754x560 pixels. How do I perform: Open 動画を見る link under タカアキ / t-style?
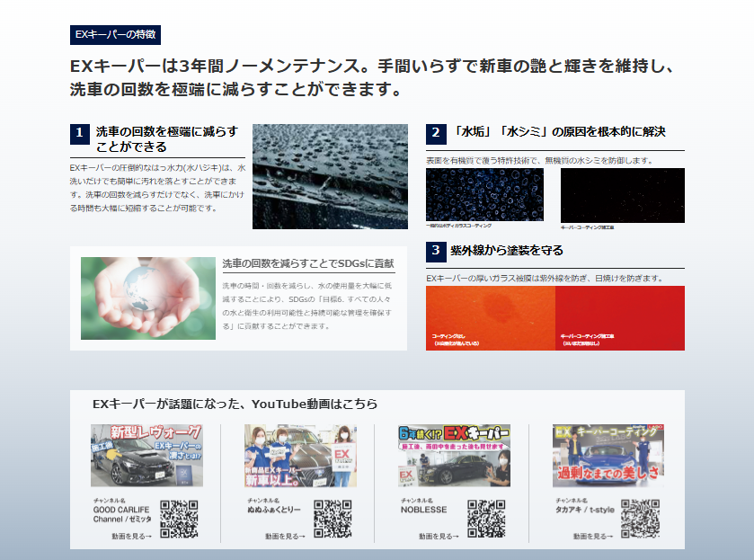coord(593,537)
